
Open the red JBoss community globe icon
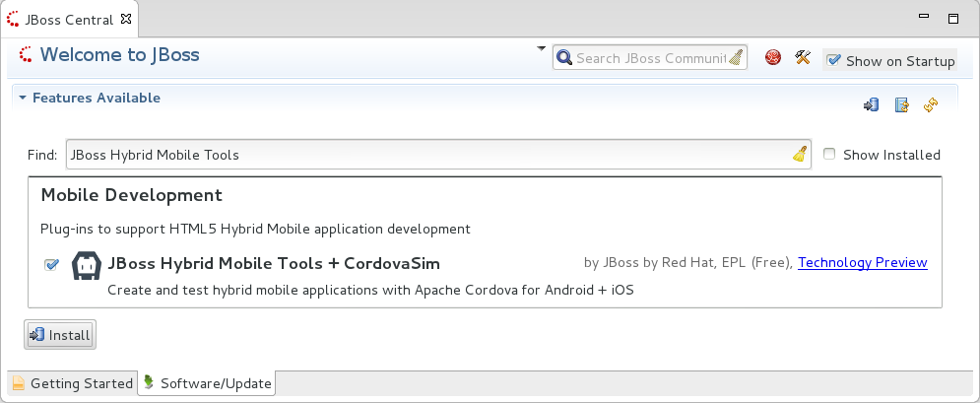[773, 57]
